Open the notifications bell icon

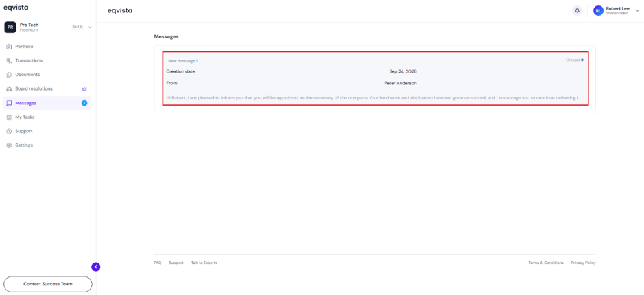(577, 11)
